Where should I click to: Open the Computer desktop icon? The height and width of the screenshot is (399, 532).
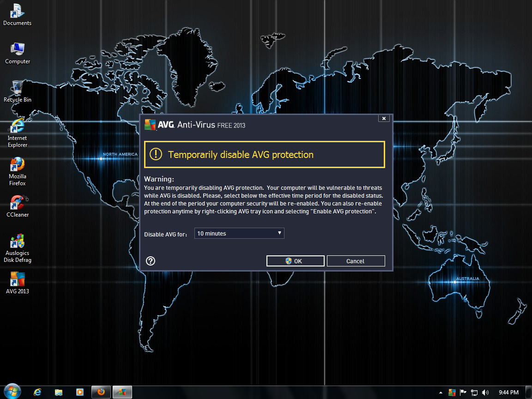pos(17,53)
